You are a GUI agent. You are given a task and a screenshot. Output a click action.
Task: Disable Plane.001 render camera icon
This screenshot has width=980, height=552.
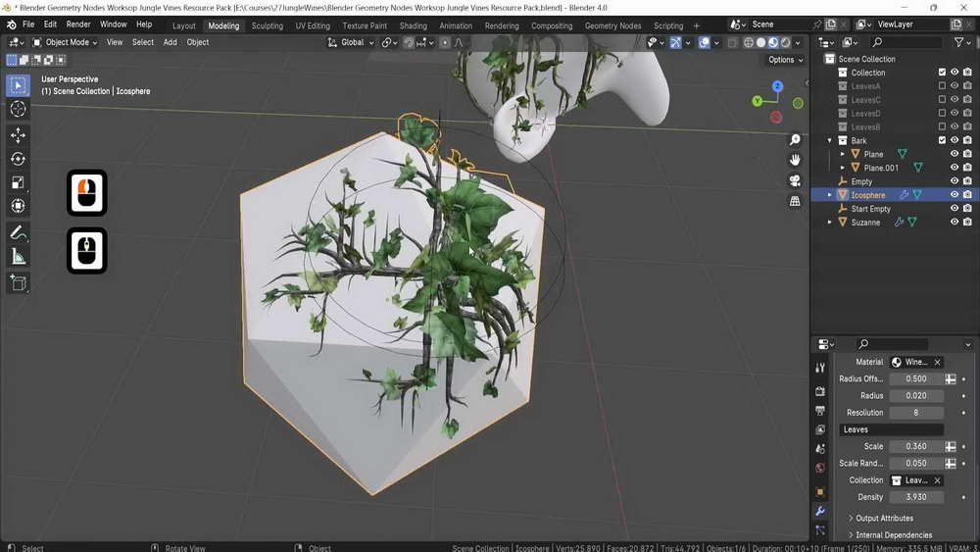point(967,168)
